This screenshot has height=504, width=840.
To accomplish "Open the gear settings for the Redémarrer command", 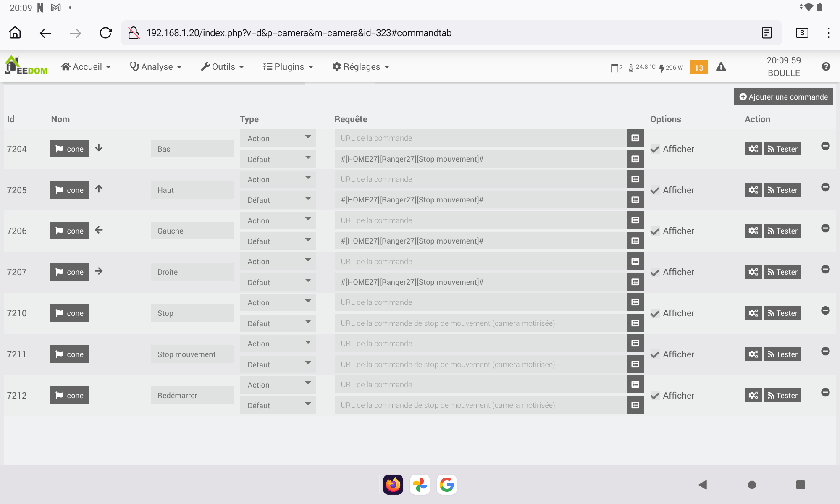I will point(753,395).
